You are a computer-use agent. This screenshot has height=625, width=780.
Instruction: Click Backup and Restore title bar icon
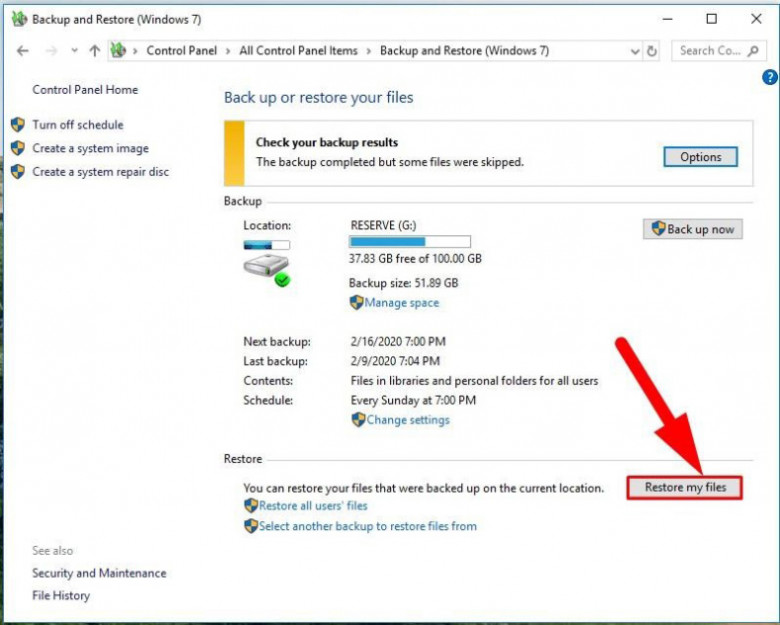coord(18,19)
